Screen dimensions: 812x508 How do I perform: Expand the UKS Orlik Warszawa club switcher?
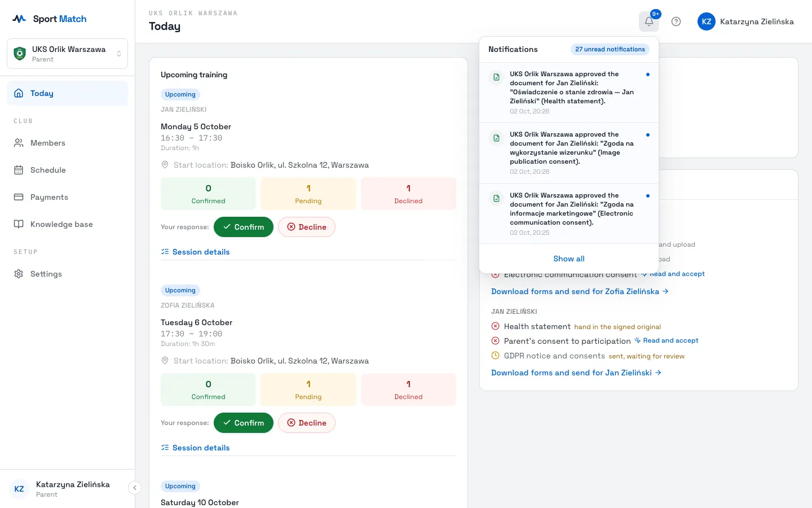[x=67, y=54]
